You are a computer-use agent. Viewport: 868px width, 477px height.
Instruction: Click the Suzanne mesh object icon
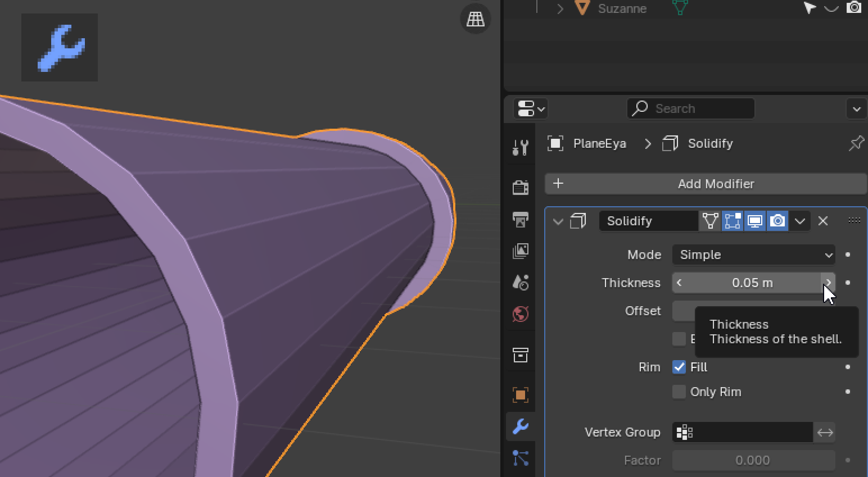[x=582, y=7]
